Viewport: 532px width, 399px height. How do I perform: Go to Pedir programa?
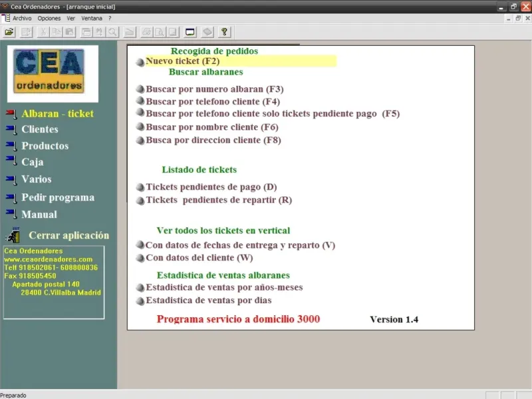coord(58,198)
